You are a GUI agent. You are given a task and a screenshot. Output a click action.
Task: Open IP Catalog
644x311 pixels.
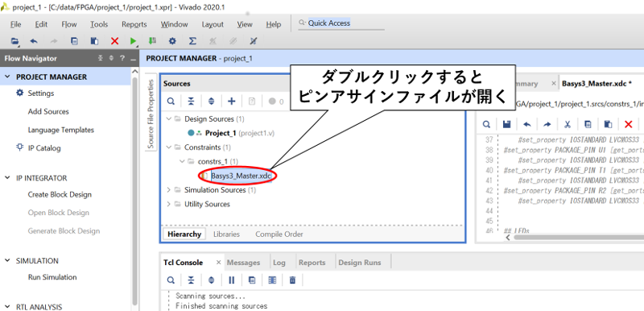44,148
